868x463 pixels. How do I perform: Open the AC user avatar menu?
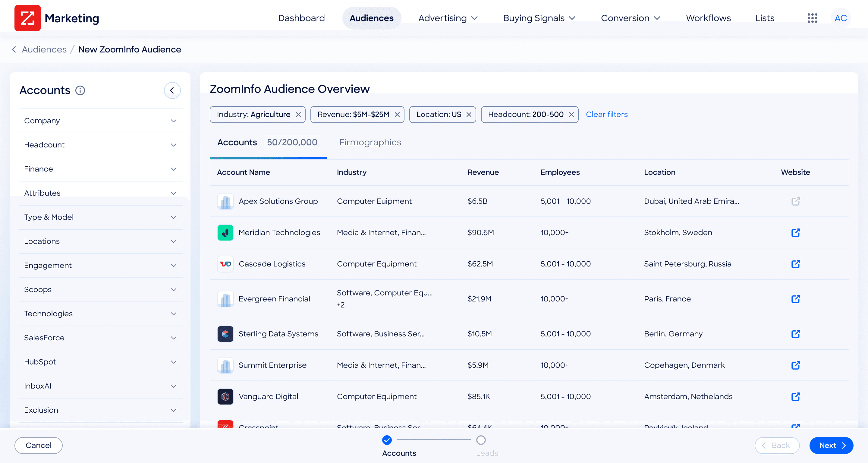pyautogui.click(x=841, y=18)
